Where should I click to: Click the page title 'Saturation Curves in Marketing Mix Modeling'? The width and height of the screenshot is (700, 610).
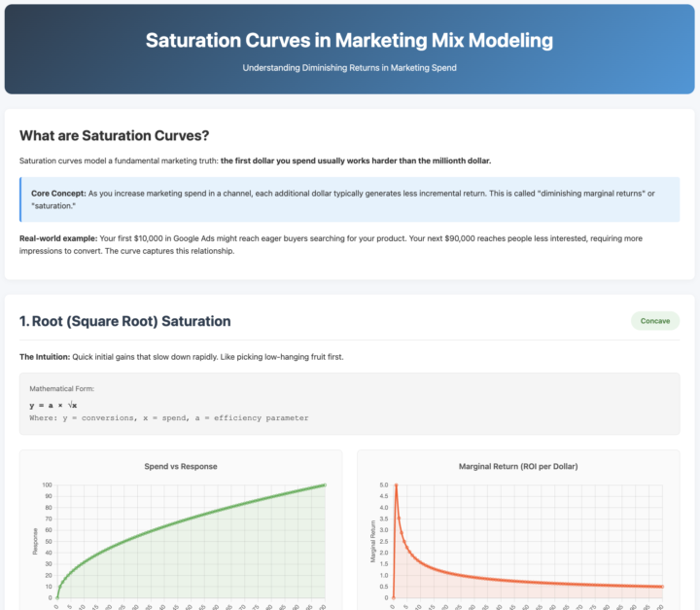click(x=349, y=40)
